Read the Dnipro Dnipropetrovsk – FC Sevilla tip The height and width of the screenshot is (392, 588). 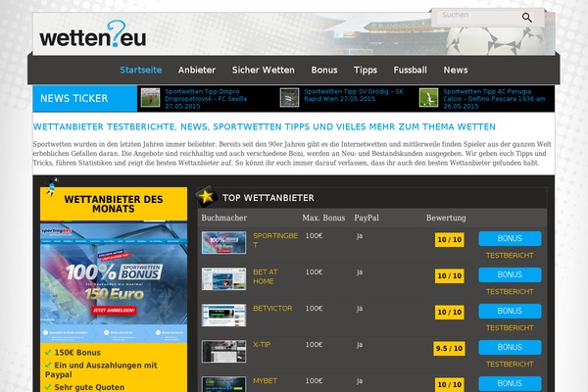206,99
